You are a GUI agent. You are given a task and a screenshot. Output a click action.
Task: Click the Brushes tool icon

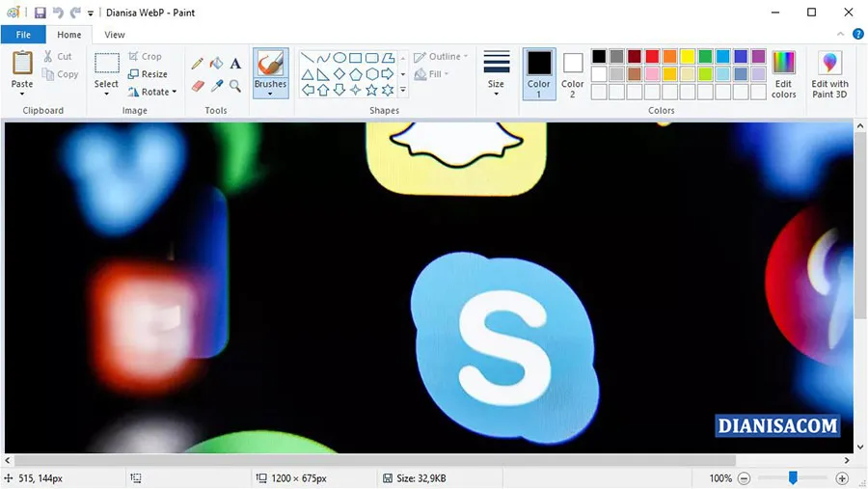pos(271,63)
